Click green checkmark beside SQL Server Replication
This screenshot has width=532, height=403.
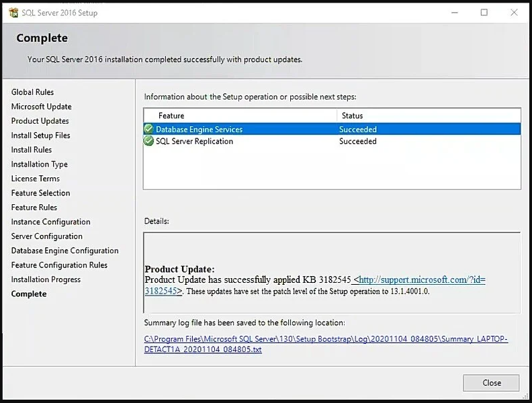[148, 141]
